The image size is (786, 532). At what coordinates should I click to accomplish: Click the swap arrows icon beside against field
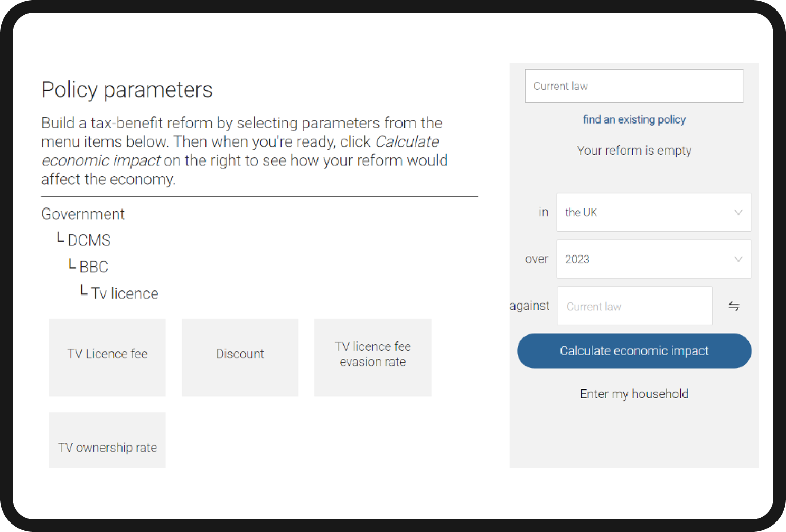(734, 306)
